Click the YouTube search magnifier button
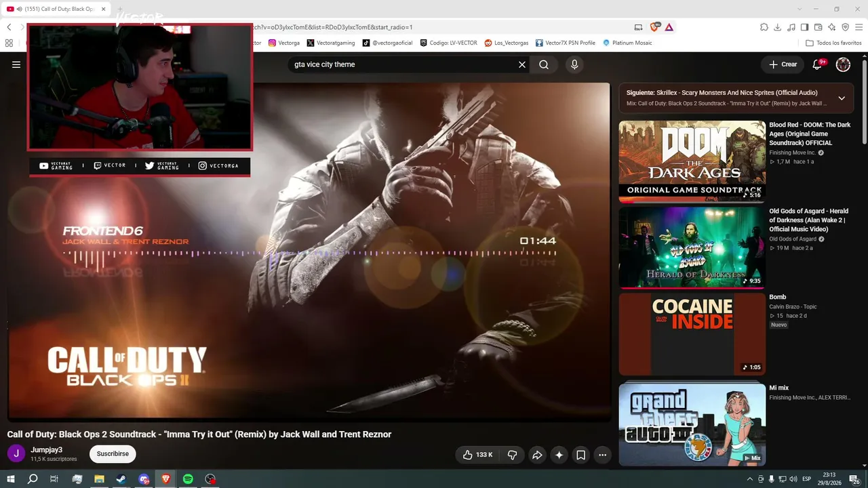868x488 pixels. point(544,64)
